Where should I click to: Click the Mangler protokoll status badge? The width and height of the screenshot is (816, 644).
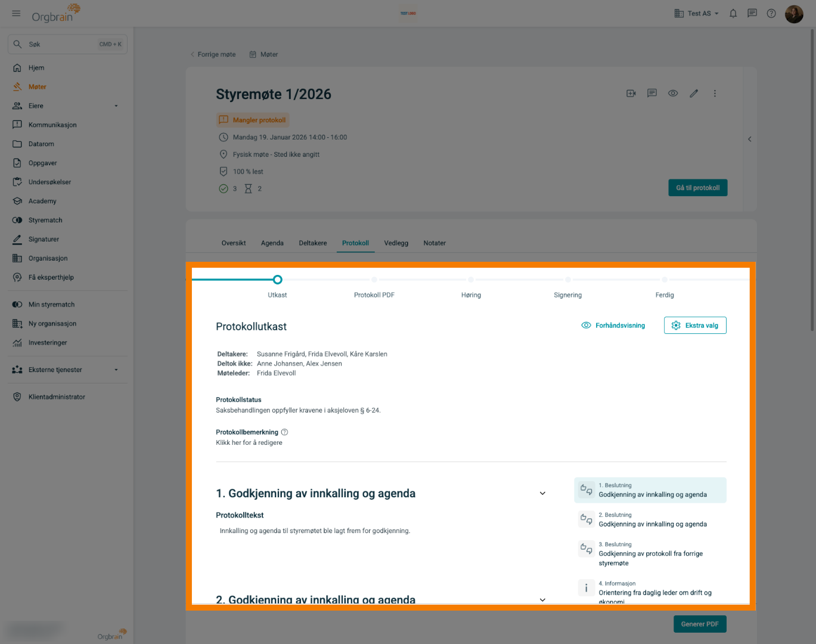point(253,120)
